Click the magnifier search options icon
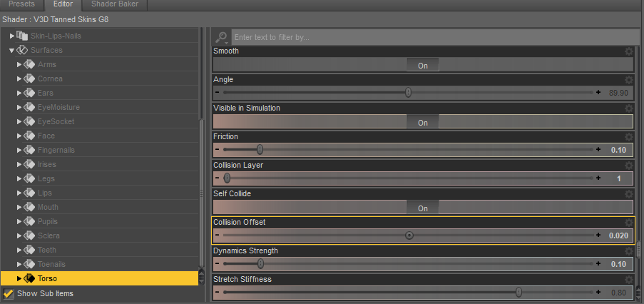The height and width of the screenshot is (304, 644). 221,37
